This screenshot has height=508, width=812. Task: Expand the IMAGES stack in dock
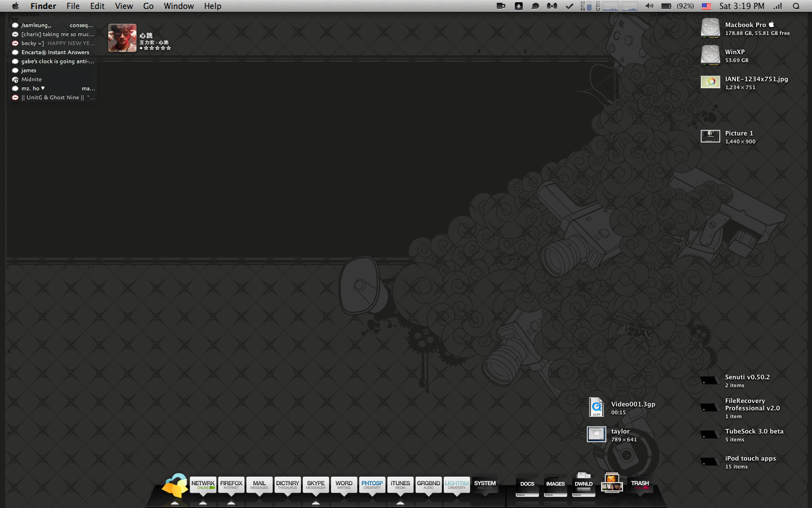click(x=555, y=487)
